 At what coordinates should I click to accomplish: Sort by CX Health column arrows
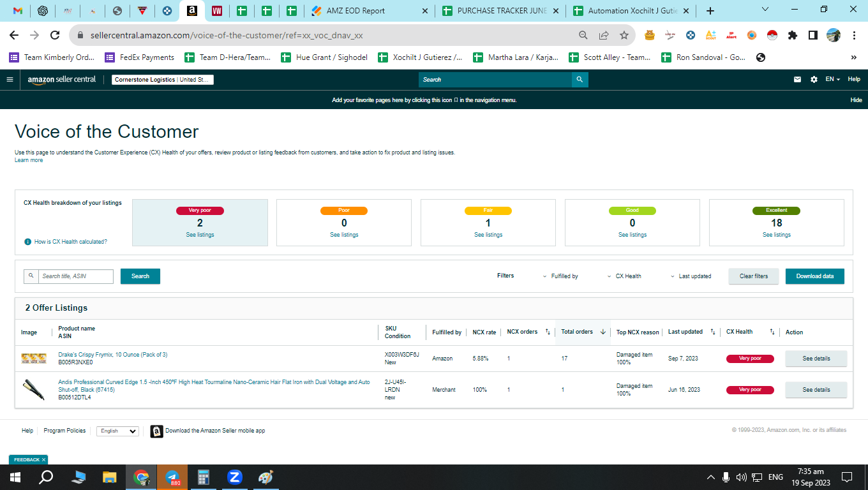772,332
